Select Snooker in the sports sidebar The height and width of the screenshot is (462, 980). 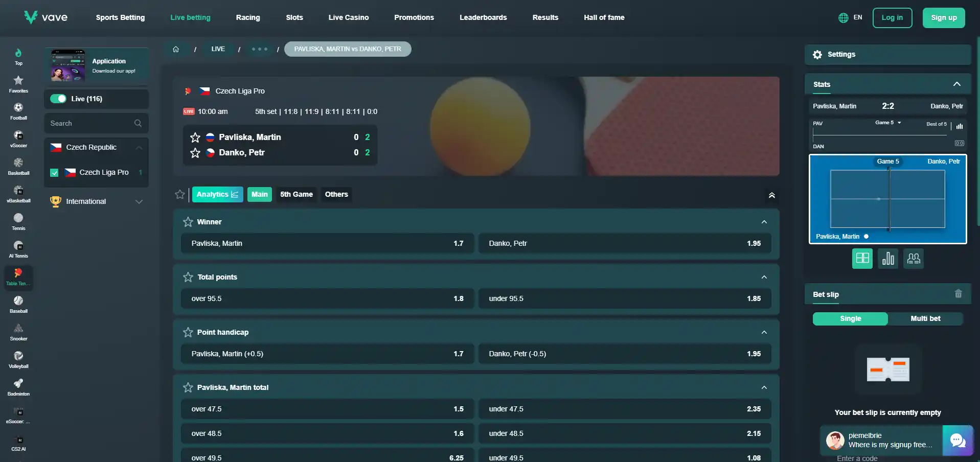[18, 332]
